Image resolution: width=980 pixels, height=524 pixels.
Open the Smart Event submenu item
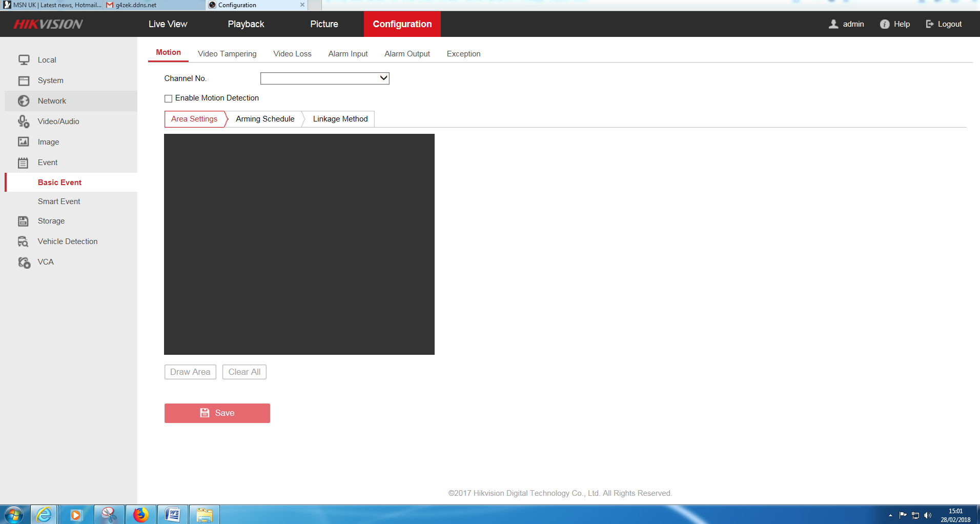coord(59,201)
